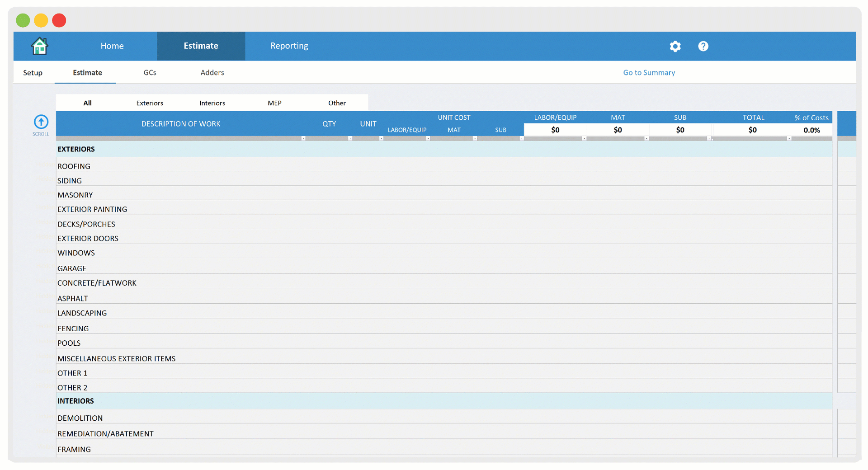Open LABOR/EQUIP total column filter dropdown
Screen dimensions: 868x470
pos(584,138)
